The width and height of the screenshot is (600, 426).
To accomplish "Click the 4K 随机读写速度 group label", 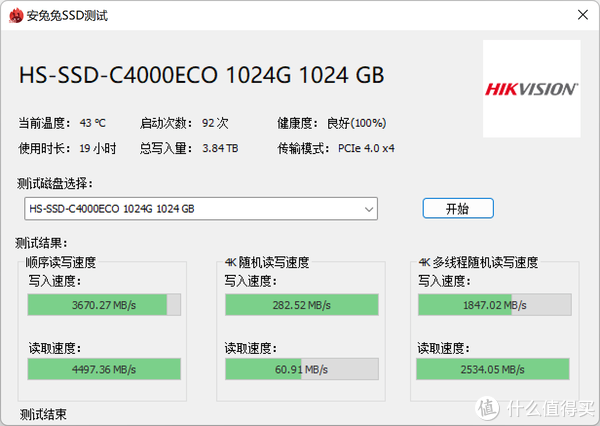I will click(267, 262).
